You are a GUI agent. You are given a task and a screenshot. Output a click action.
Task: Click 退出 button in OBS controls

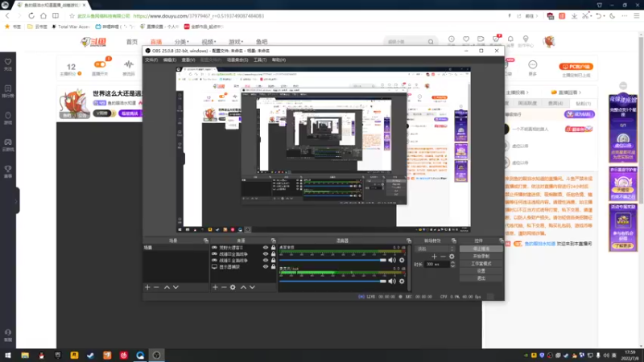pos(481,278)
